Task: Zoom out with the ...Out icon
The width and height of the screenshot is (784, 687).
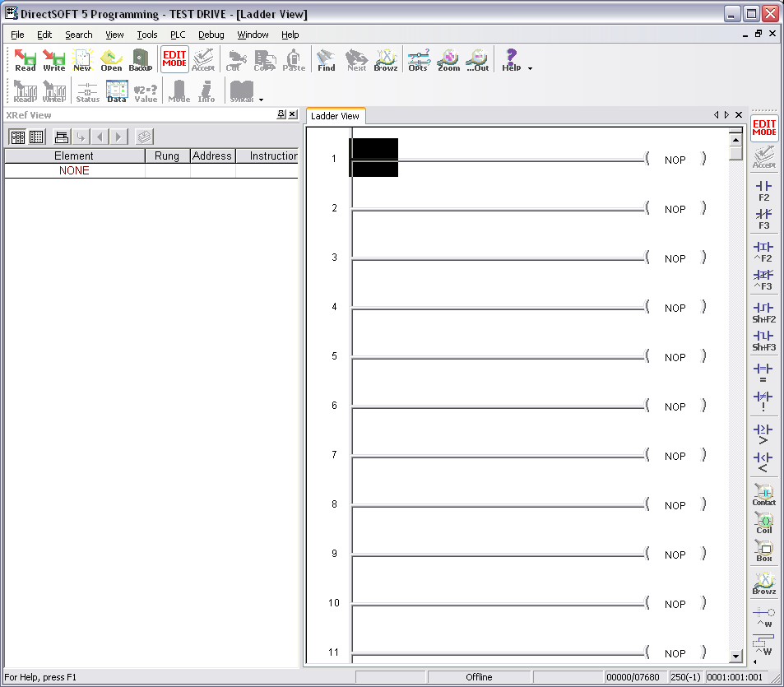Action: pos(478,60)
